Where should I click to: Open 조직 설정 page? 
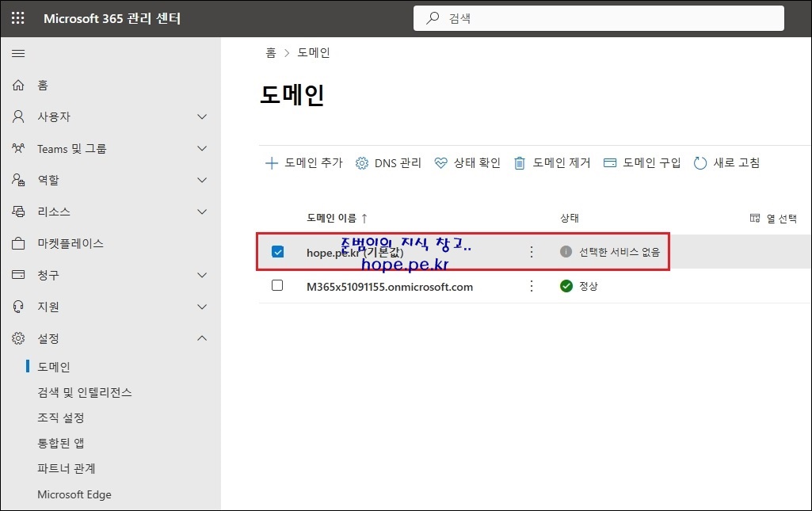point(60,418)
